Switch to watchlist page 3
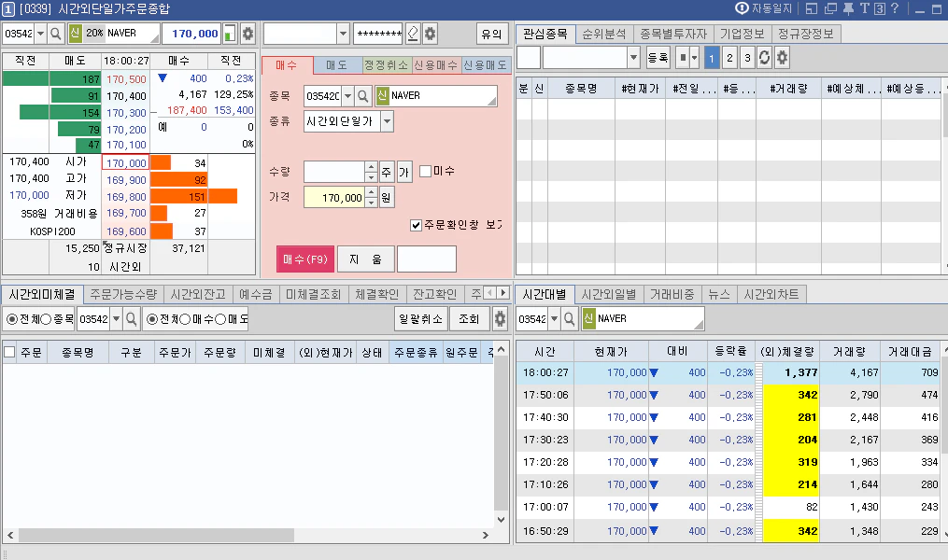This screenshot has height=560, width=948. 747,57
